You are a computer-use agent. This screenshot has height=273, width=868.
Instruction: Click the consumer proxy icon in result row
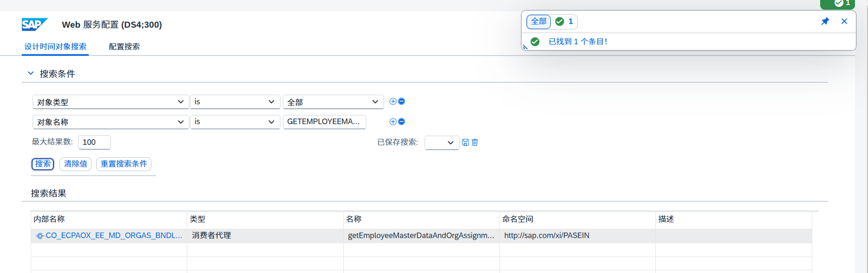pyautogui.click(x=40, y=236)
